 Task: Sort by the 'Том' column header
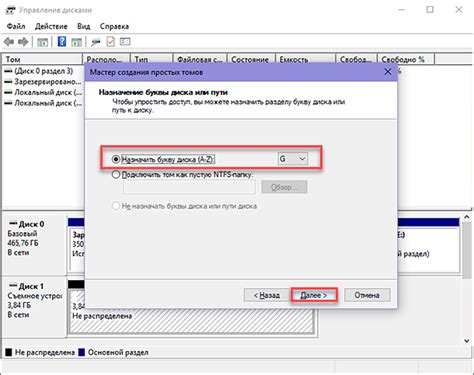pyautogui.click(x=42, y=59)
